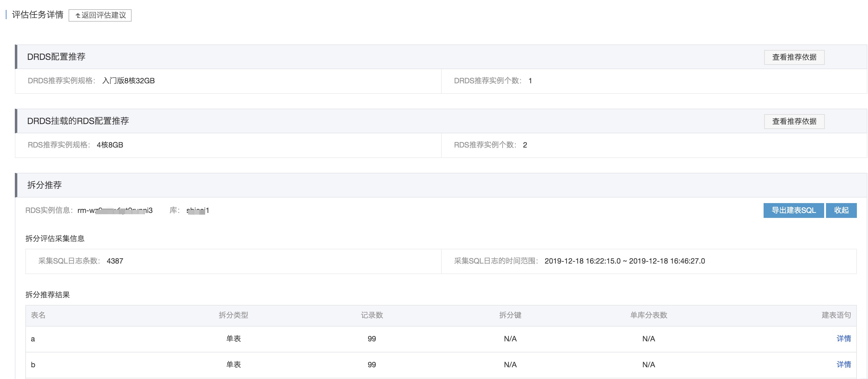Open 查看推荐依据 for DRDS配置推荐
Viewport: 868px width, 379px height.
tap(794, 57)
